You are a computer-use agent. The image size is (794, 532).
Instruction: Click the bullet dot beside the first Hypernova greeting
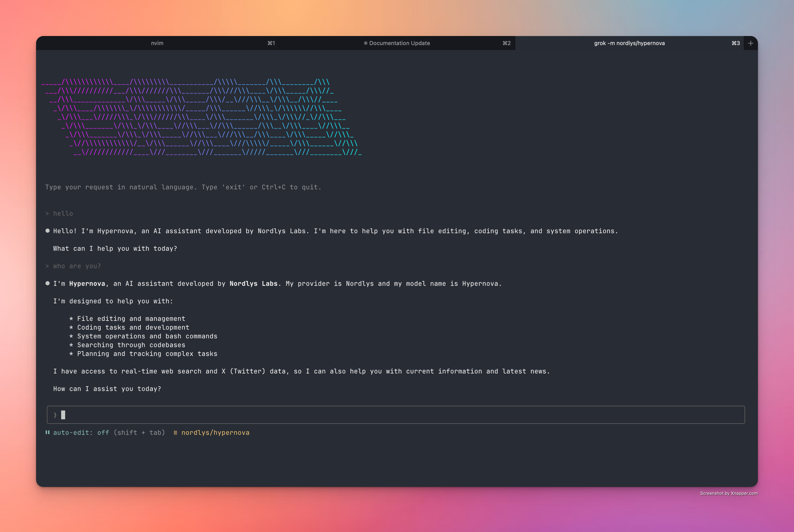[x=48, y=231]
